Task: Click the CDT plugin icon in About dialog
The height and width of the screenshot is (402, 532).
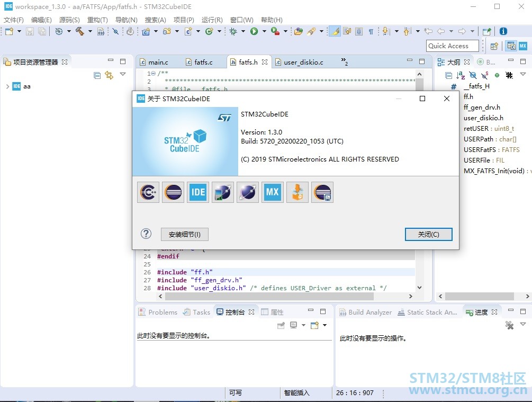Action: [148, 192]
